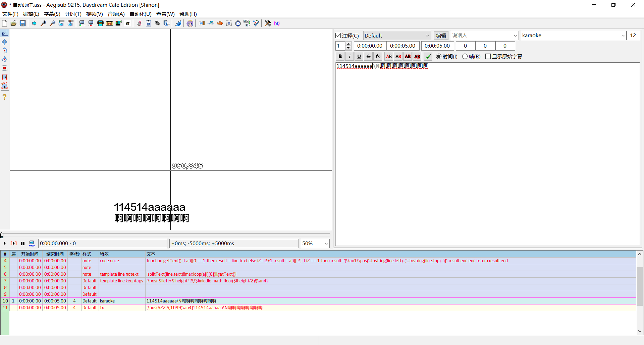Select the Rotate Z visual tool
The height and width of the screenshot is (345, 644).
5,51
